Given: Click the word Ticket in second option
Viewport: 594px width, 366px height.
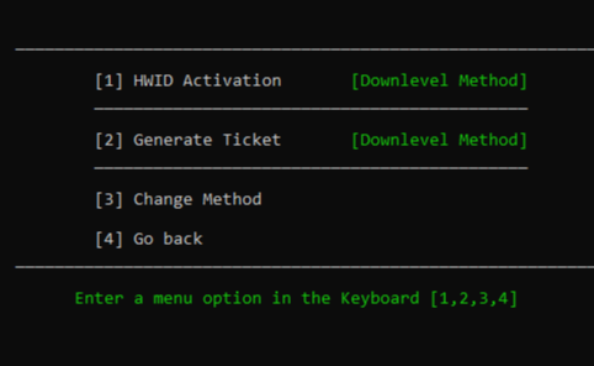Looking at the screenshot, I should click(x=252, y=140).
